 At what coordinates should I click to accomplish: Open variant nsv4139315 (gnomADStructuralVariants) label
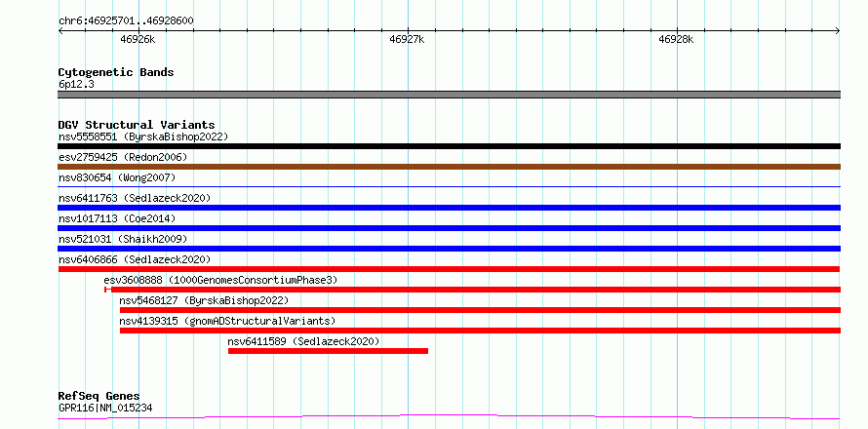click(227, 321)
